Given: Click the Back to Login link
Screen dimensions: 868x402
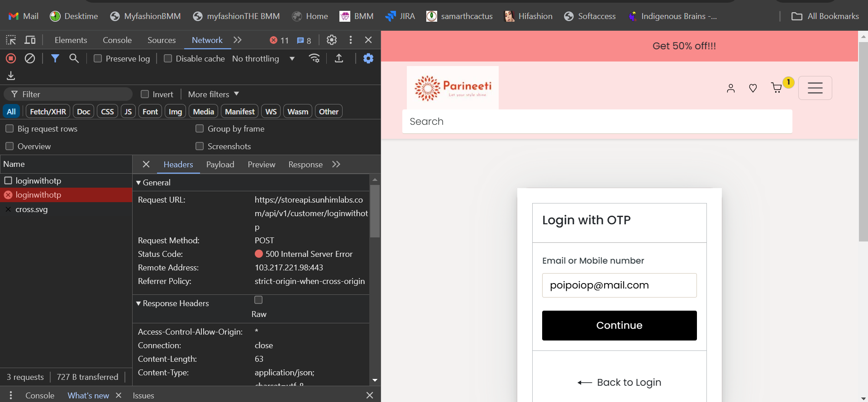Looking at the screenshot, I should tap(619, 383).
